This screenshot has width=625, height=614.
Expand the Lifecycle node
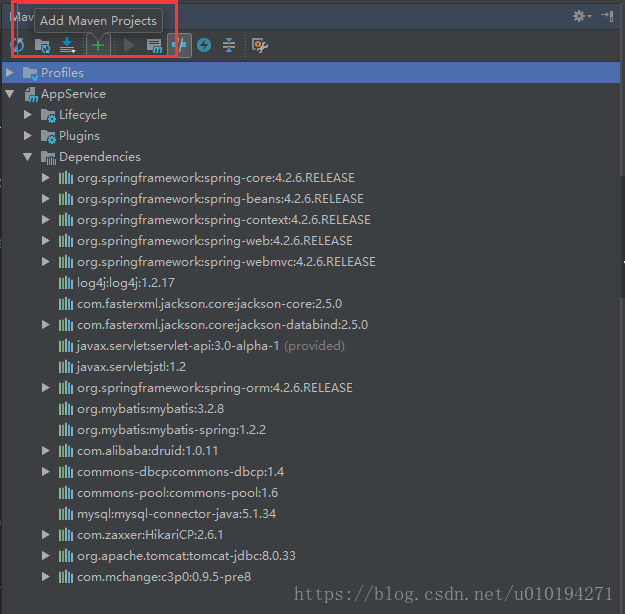[x=28, y=115]
